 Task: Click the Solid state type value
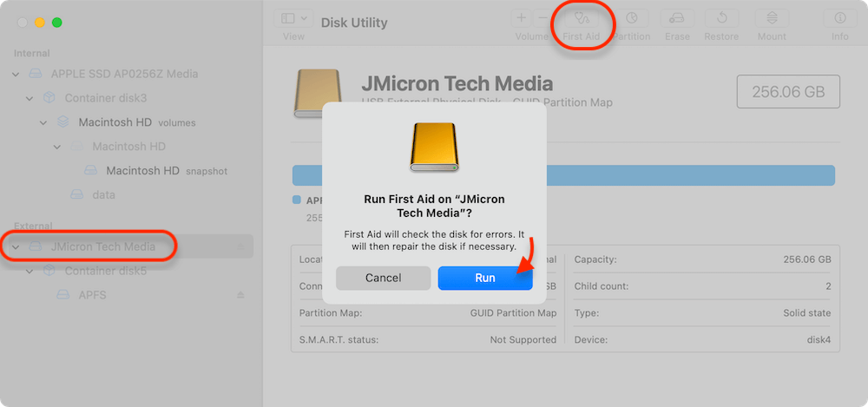point(807,313)
